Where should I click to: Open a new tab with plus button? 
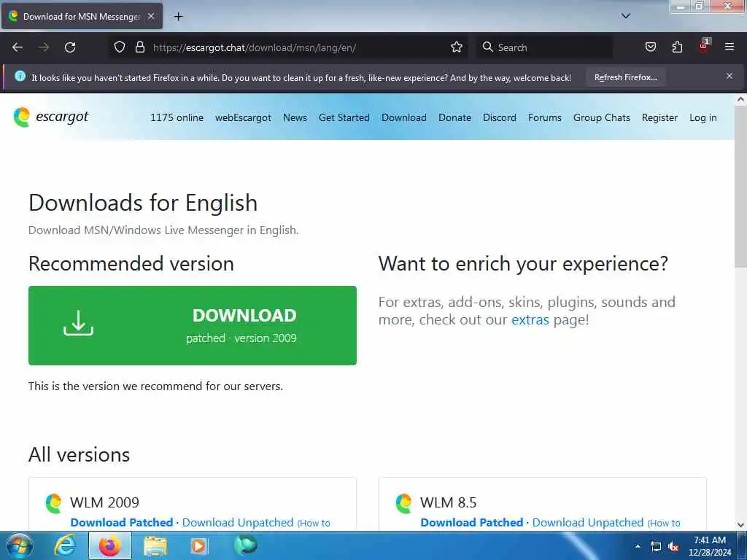coord(178,17)
